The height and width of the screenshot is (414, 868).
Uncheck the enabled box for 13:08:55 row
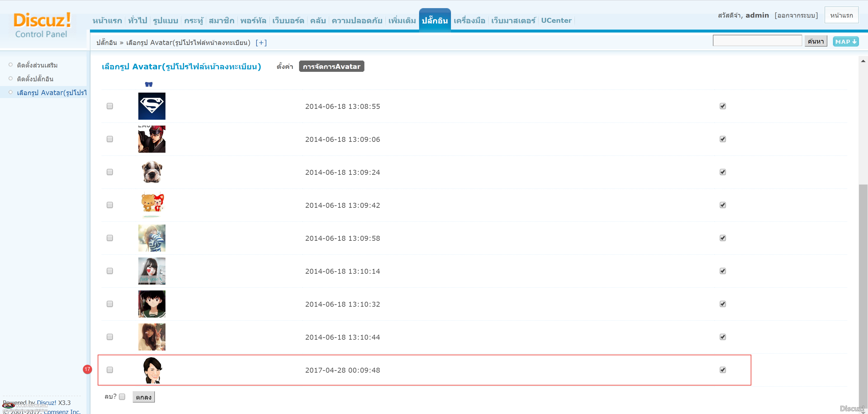pos(723,106)
